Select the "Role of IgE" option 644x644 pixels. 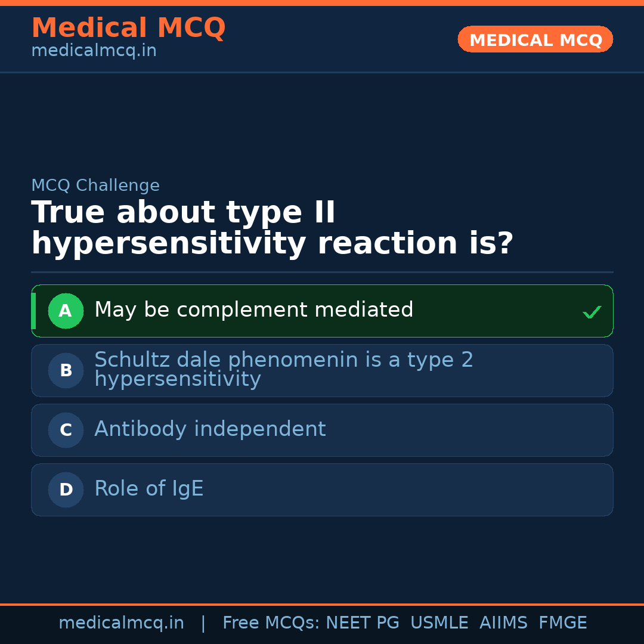[x=149, y=489]
